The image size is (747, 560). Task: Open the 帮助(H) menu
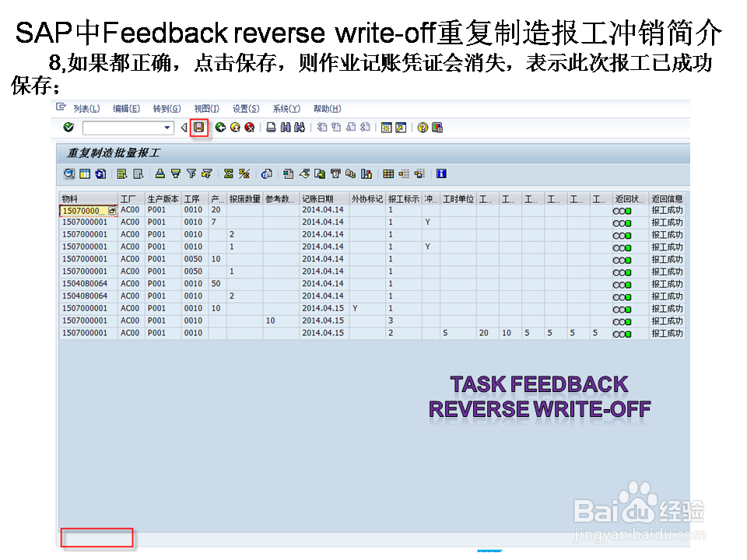point(328,109)
